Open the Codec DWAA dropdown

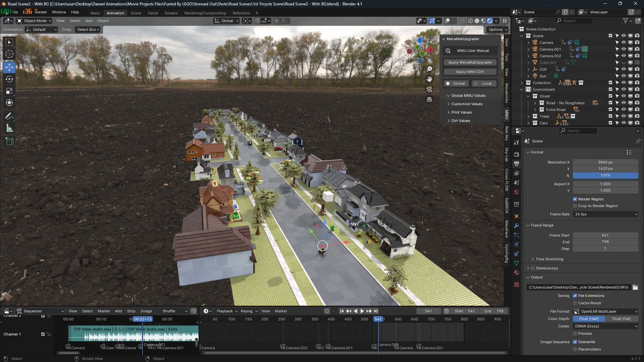point(606,326)
